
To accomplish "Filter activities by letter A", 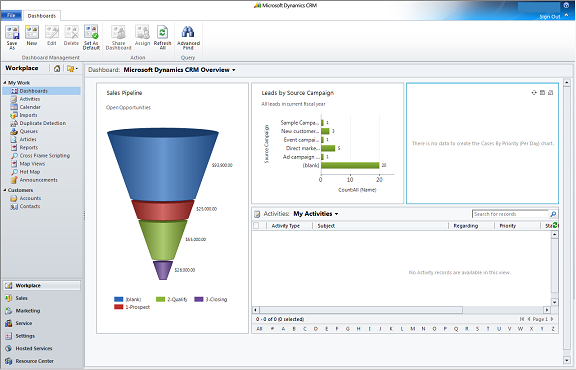I will click(x=283, y=328).
